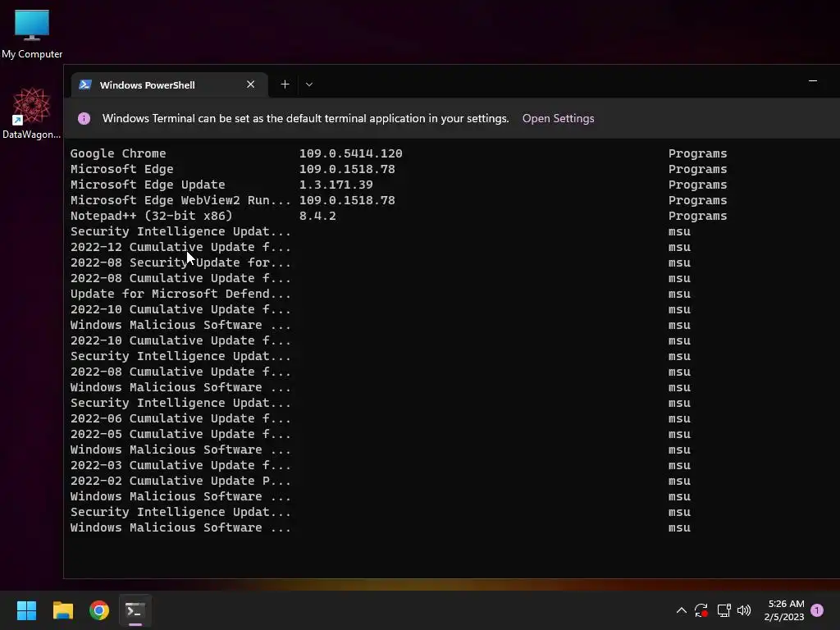Click the 2022-12 Cumulative Update row
Screen dimensions: 840x630
tap(180, 247)
